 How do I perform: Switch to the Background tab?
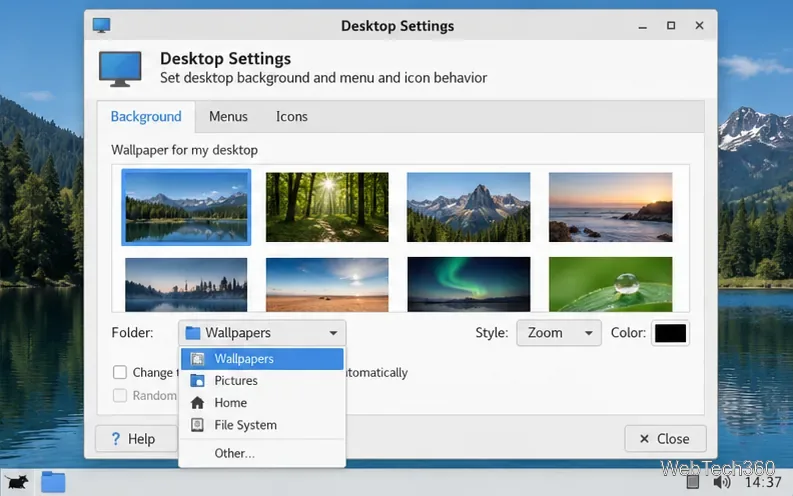pyautogui.click(x=146, y=117)
